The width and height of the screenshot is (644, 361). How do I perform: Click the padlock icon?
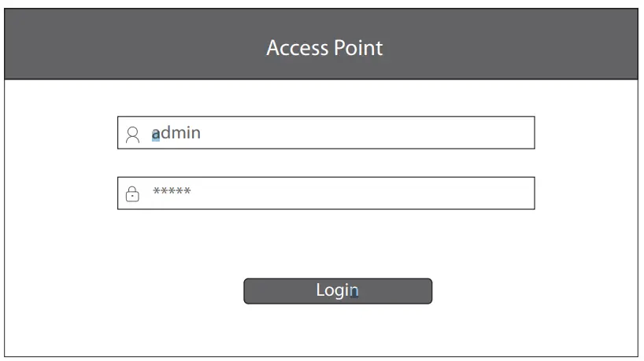coord(132,193)
